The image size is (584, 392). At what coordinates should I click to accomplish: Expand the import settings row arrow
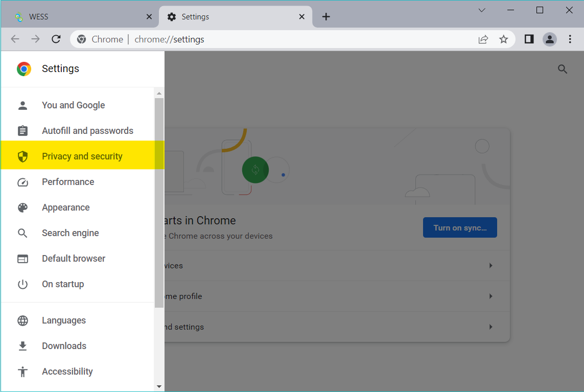(x=491, y=327)
